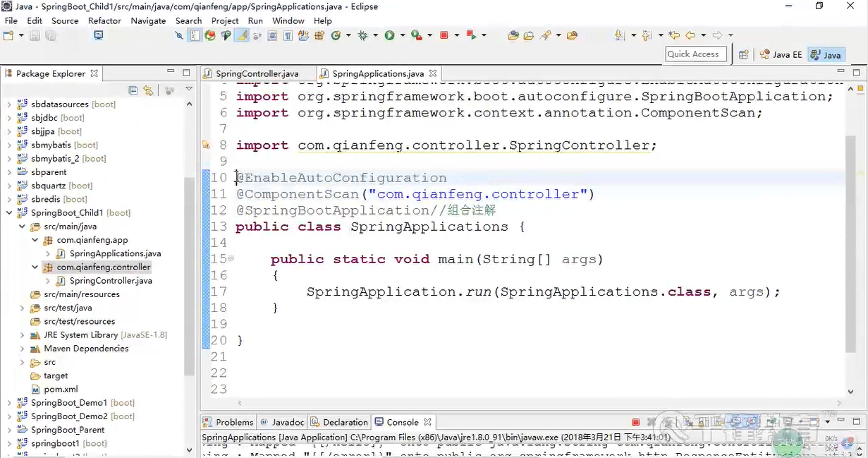
Task: Click the Save toolbar icon
Action: [34, 35]
